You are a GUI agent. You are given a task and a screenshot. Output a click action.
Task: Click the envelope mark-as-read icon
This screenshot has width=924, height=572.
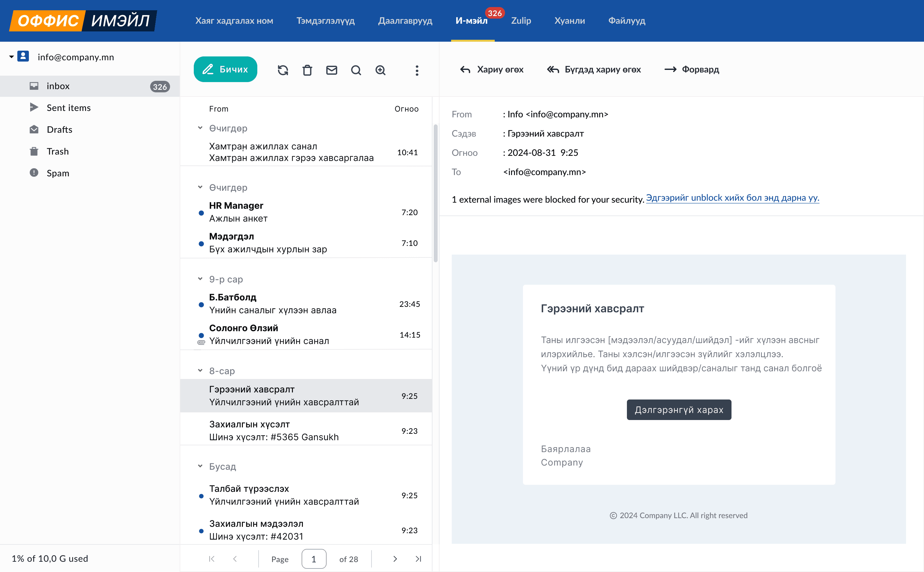(x=332, y=70)
